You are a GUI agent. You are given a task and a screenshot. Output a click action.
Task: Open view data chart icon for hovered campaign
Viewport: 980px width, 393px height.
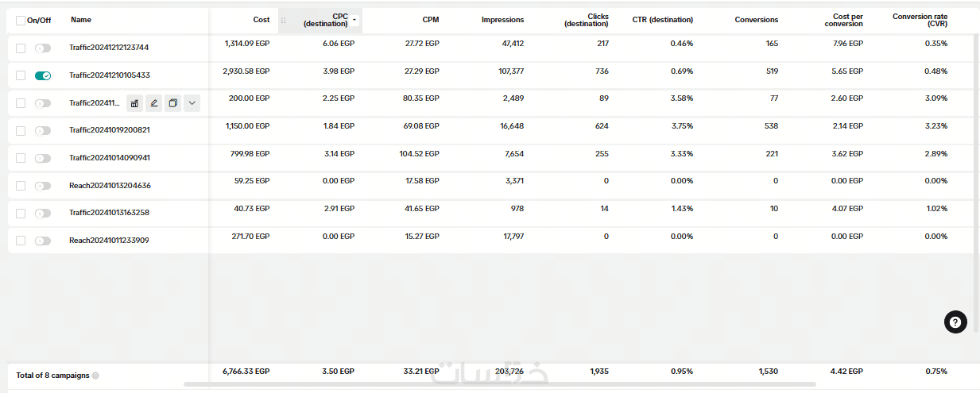coord(135,102)
